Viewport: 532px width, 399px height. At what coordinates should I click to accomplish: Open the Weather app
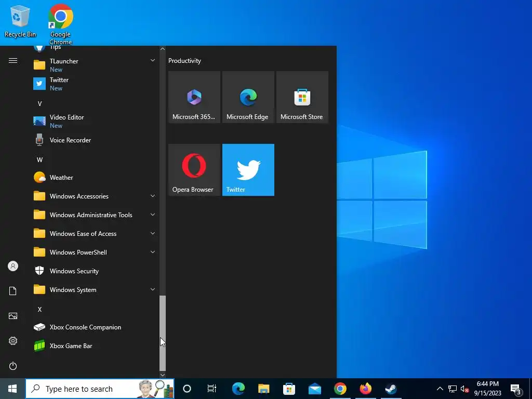pos(94,178)
